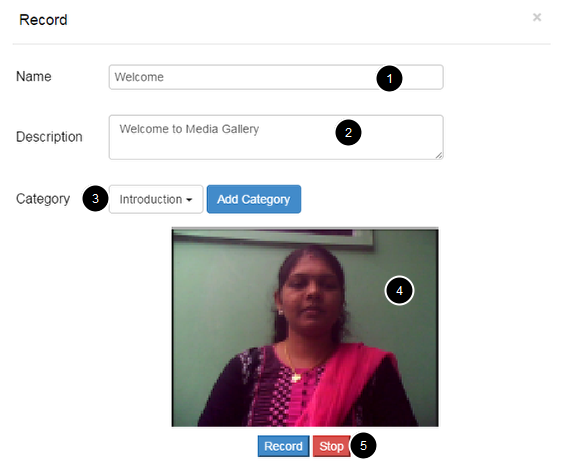
Task: Click the red Stop button
Action: coord(331,446)
